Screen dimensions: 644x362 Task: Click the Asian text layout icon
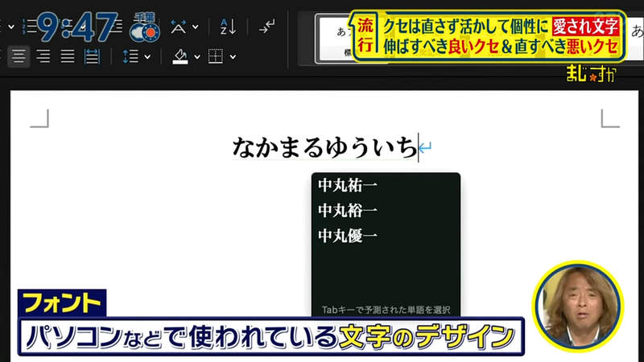(179, 27)
